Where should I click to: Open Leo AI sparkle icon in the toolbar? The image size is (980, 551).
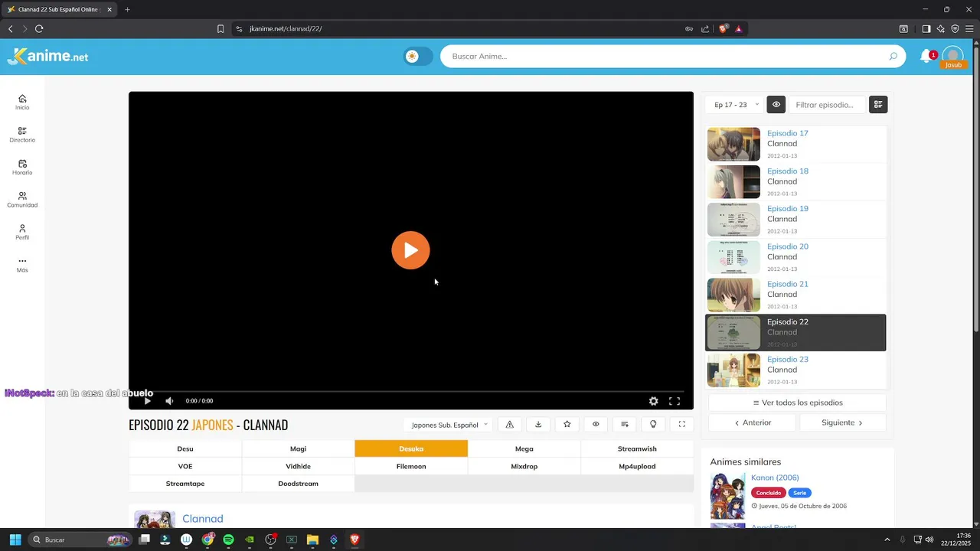(940, 29)
